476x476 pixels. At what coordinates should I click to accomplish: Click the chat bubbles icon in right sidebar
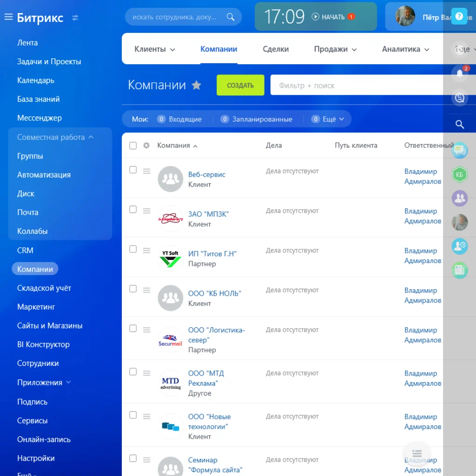point(459,150)
